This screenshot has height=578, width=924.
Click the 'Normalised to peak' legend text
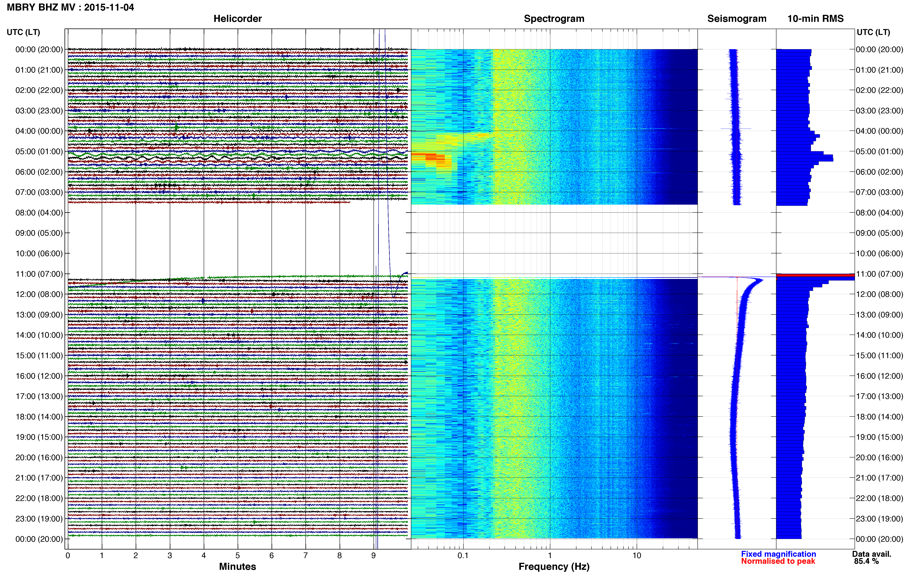(x=778, y=561)
